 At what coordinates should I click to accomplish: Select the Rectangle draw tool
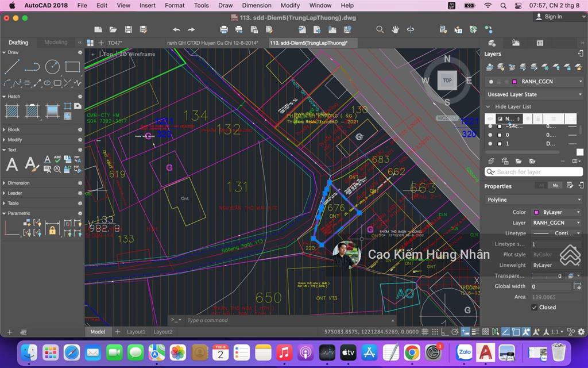72,67
